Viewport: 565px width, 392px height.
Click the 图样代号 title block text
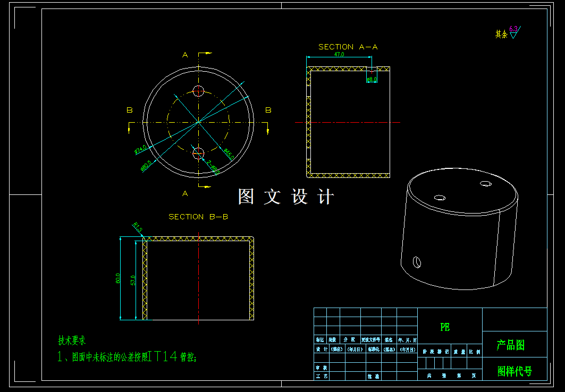[x=515, y=371]
